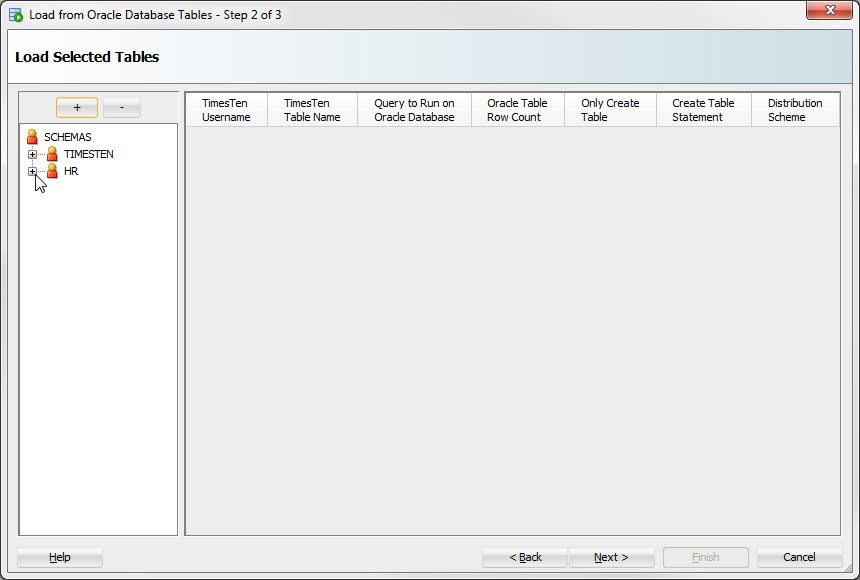Viewport: 860px width, 580px height.
Task: Click the plus button to add tables
Action: 77,108
